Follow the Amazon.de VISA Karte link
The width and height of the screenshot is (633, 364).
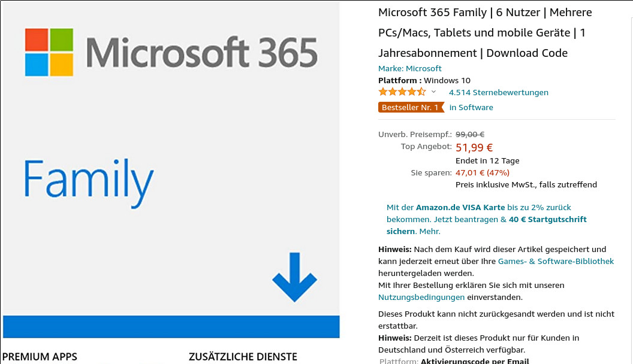pyautogui.click(x=460, y=207)
